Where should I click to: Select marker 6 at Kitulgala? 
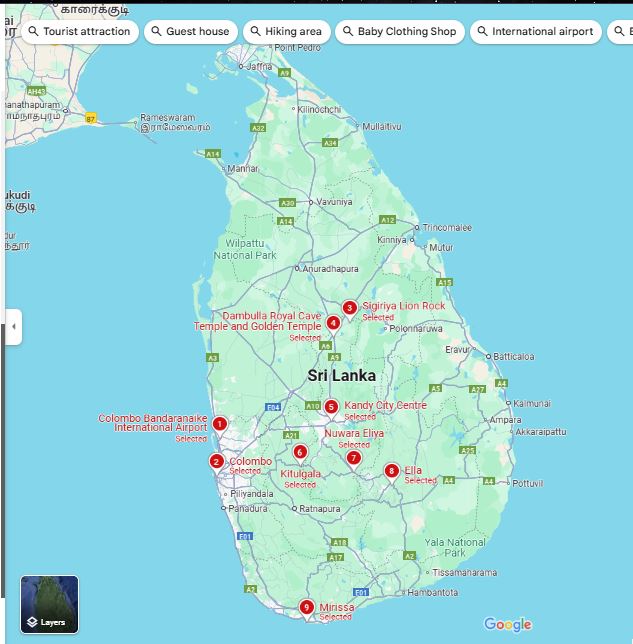tap(300, 452)
